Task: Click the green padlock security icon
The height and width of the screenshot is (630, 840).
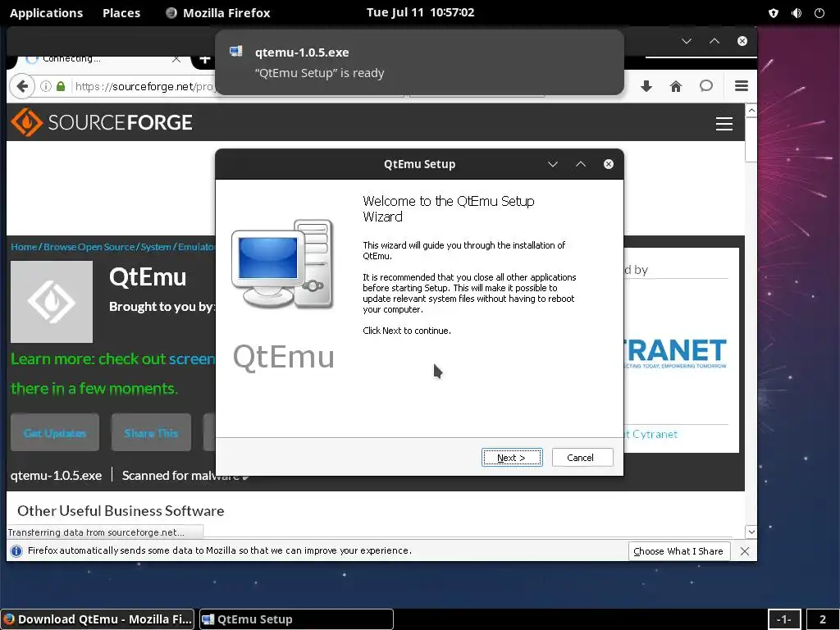Action: (61, 86)
